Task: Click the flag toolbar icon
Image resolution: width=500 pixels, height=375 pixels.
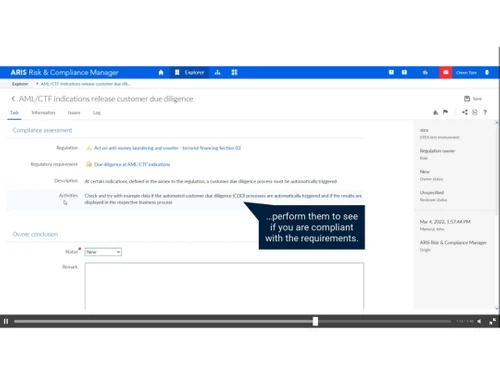Action: click(445, 112)
